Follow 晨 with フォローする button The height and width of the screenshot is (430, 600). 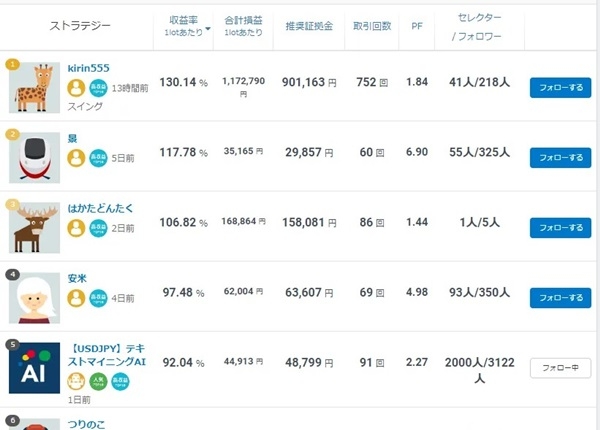[561, 158]
